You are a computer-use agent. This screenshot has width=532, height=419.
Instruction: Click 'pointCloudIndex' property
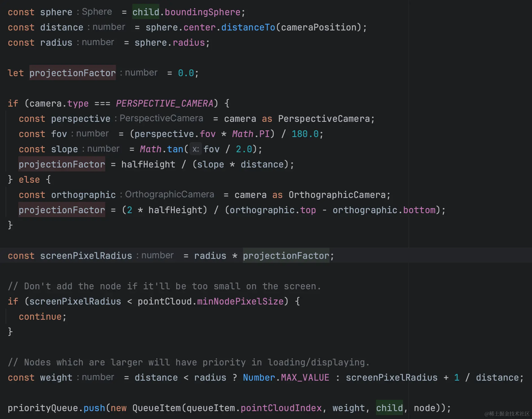point(281,408)
